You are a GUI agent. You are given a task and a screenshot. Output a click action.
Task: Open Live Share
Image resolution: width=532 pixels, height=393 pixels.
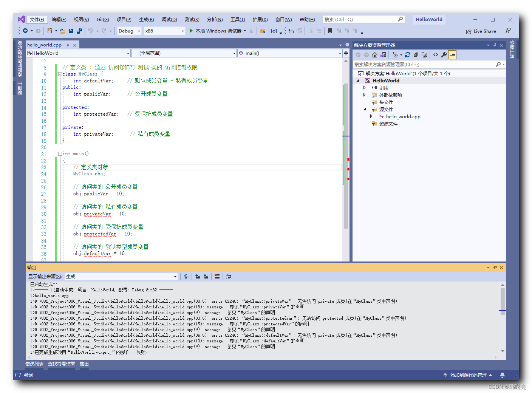click(x=481, y=31)
